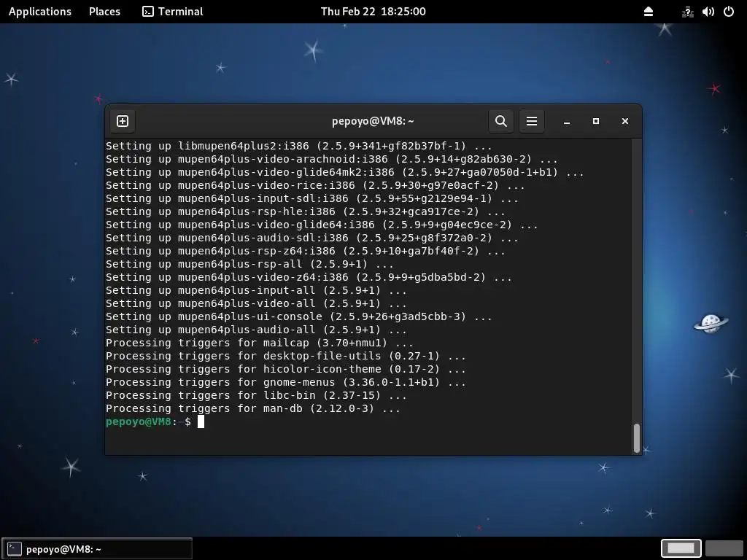The height and width of the screenshot is (560, 747).
Task: Click the 'mupen64plus-video-rice:i386' line
Action: coord(315,185)
